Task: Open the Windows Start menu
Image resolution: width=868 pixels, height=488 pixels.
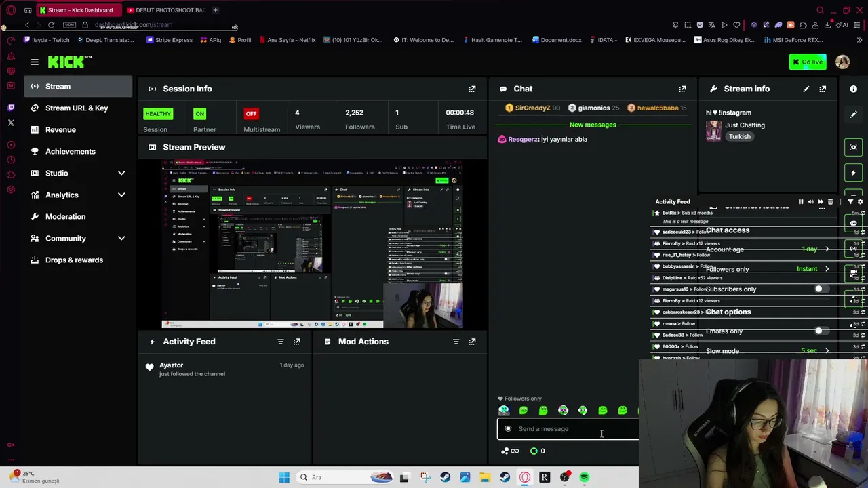Action: [284, 478]
